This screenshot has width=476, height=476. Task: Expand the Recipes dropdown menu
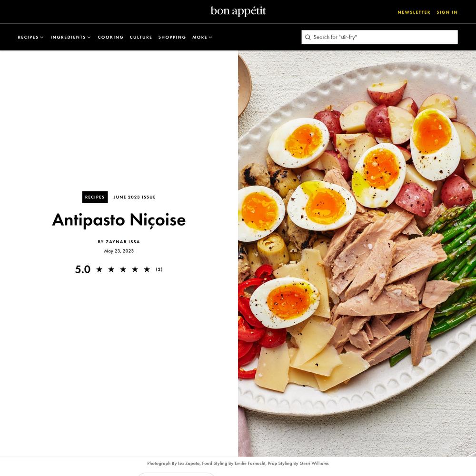click(30, 37)
